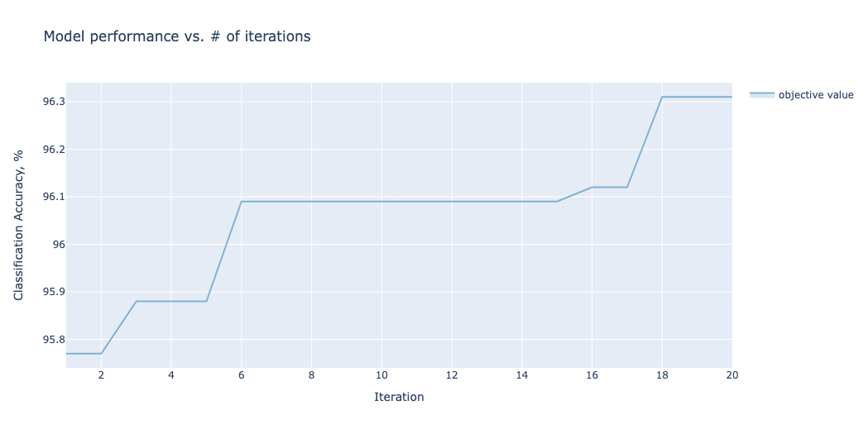Click the chart title "Model performance vs. # of iterations"

[x=177, y=36]
